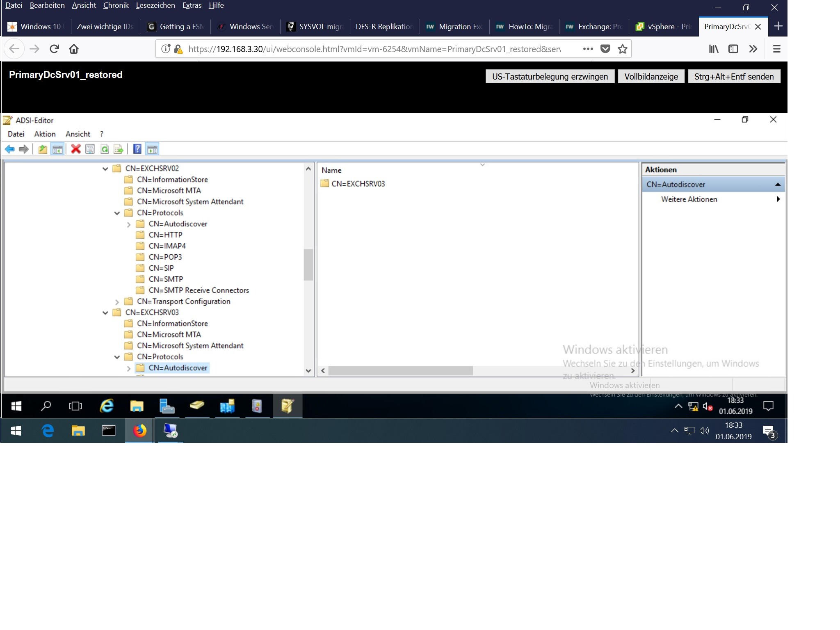Click the Vollbildanzeige button
This screenshot has height=630, width=840.
[651, 77]
